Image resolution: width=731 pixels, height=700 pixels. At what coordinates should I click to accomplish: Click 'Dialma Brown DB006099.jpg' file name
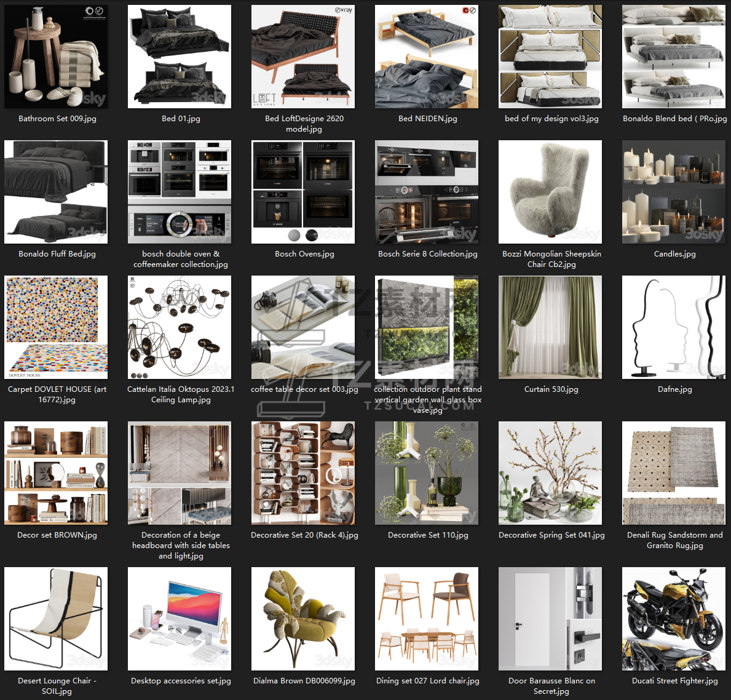(x=304, y=681)
